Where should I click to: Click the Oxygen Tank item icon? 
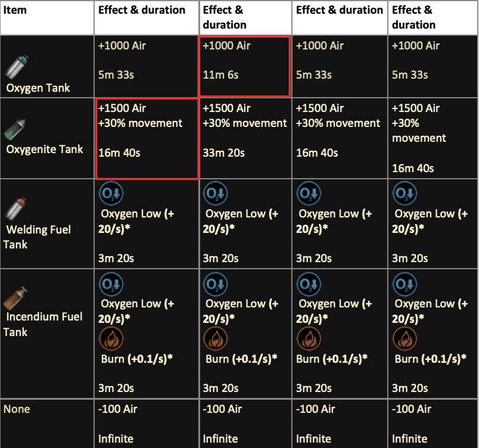click(17, 67)
